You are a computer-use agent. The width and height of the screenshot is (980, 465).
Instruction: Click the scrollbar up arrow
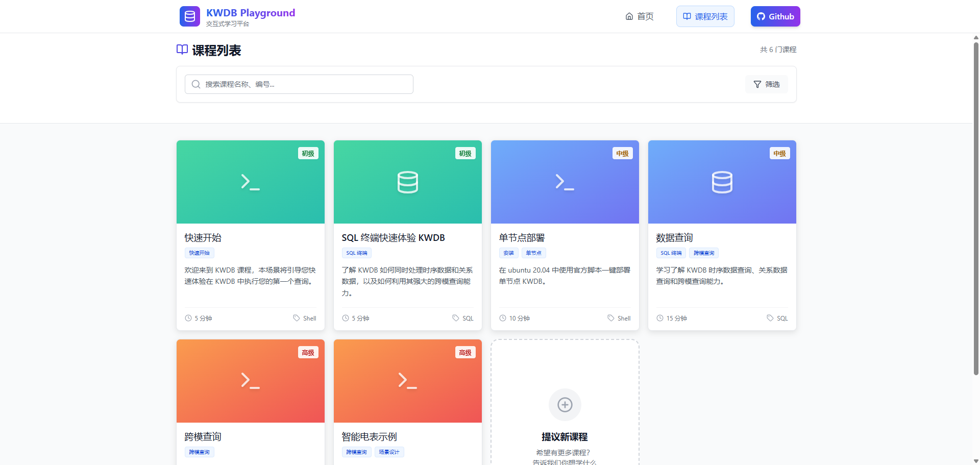976,37
